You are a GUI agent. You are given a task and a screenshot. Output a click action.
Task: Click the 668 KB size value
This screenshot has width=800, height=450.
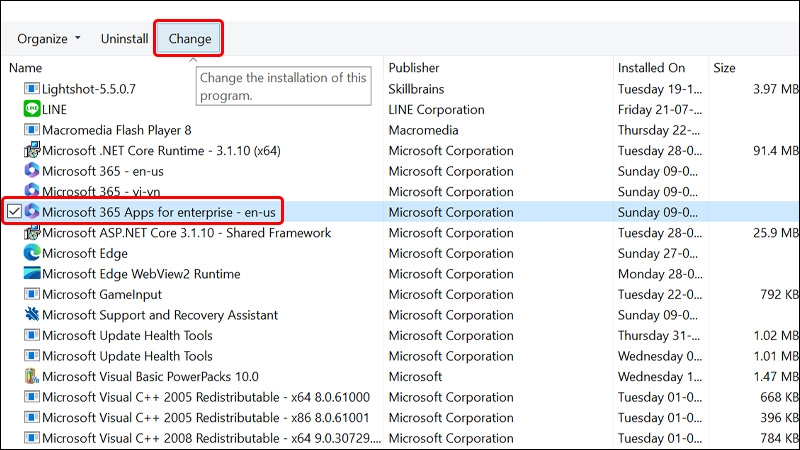[779, 397]
